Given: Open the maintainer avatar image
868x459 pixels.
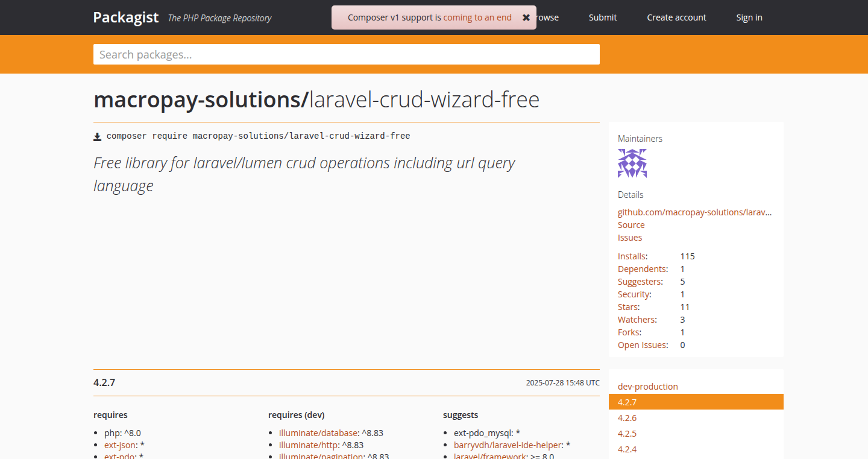Looking at the screenshot, I should tap(632, 163).
